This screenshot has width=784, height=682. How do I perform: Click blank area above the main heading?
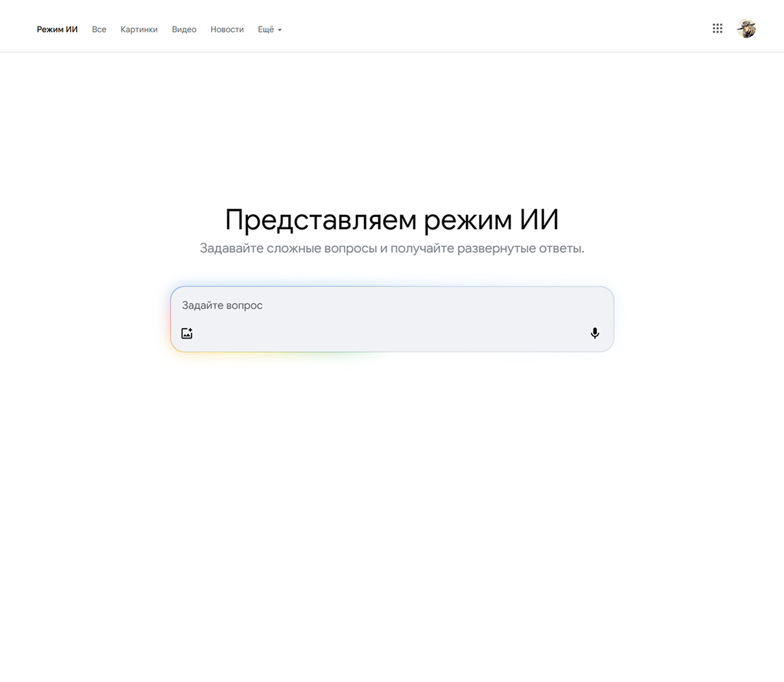[392, 124]
